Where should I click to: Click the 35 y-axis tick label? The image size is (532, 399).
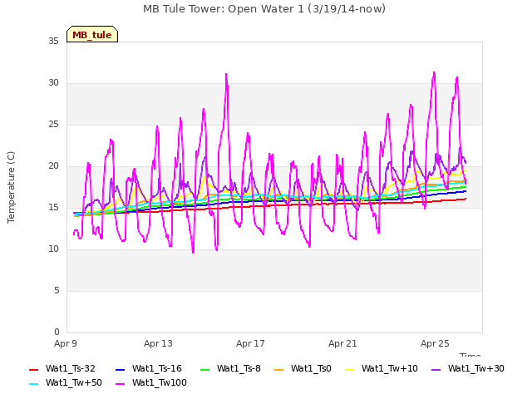click(x=53, y=41)
